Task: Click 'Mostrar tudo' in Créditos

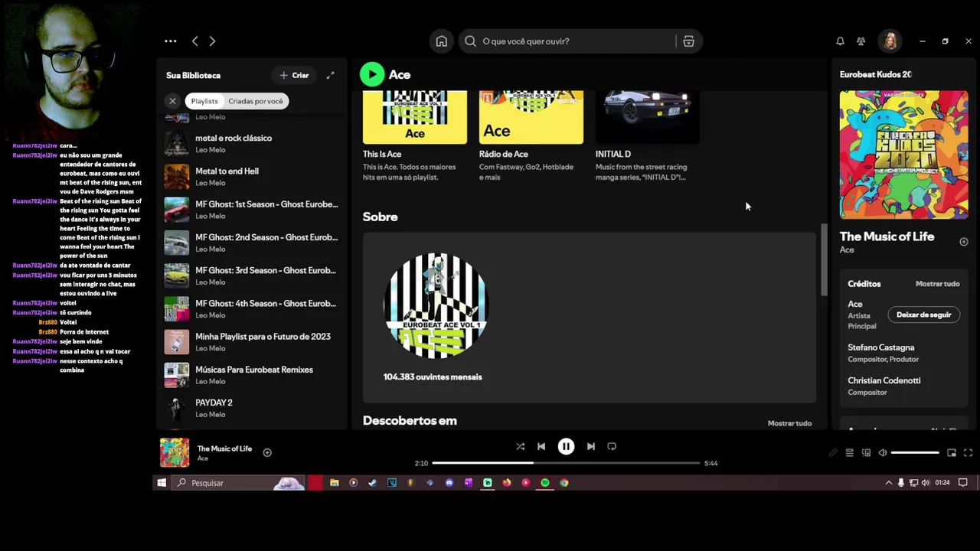Action: tap(937, 284)
